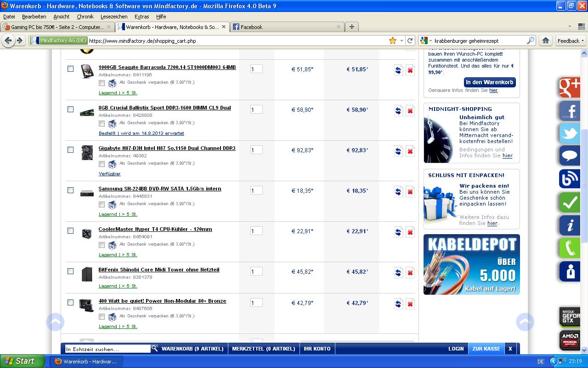
Task: Open the blog sidebar icon
Action: pyautogui.click(x=570, y=179)
